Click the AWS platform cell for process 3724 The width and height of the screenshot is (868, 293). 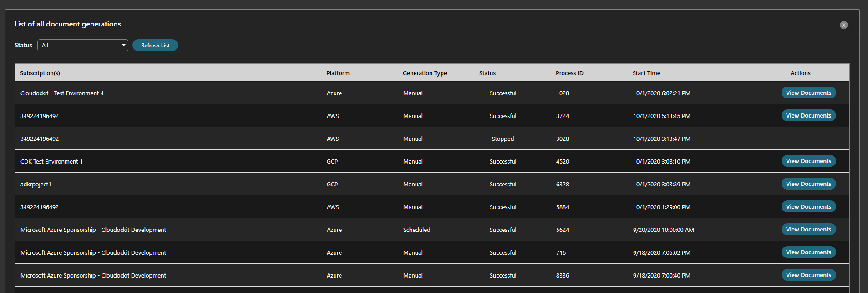(x=333, y=116)
